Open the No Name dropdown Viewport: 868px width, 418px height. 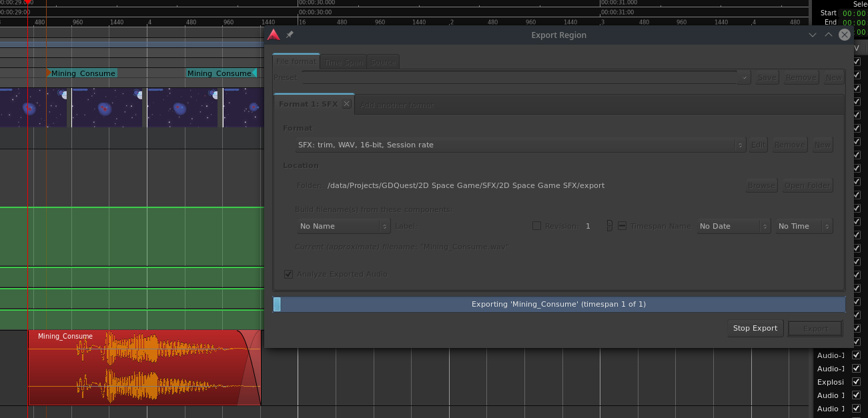pos(343,226)
